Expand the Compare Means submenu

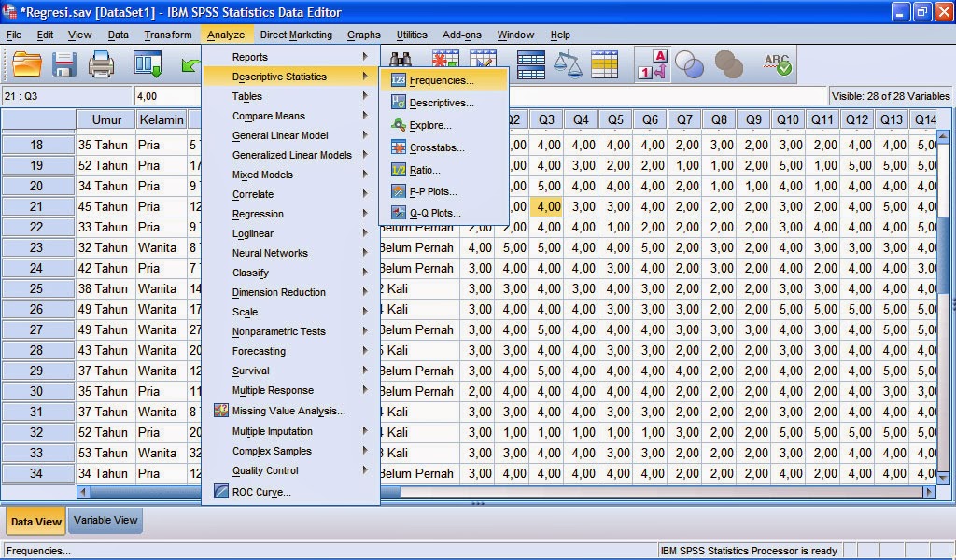click(291, 116)
